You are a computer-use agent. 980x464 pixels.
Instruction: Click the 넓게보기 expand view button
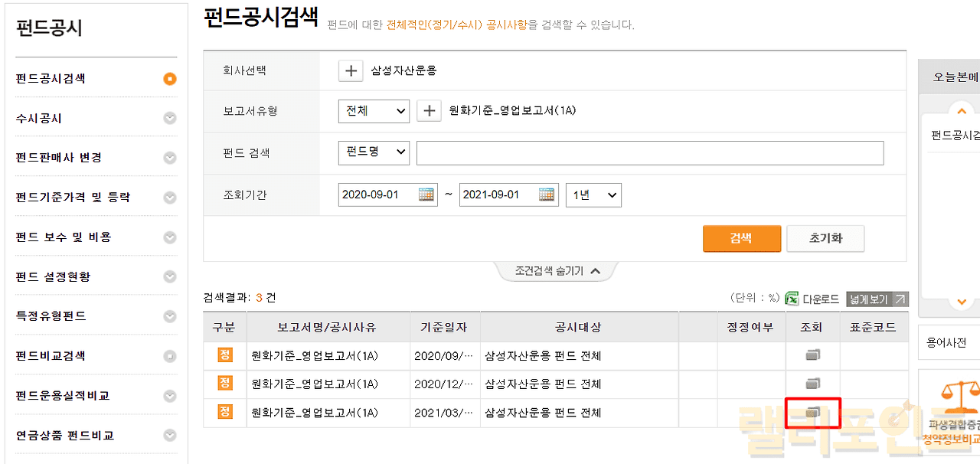877,299
